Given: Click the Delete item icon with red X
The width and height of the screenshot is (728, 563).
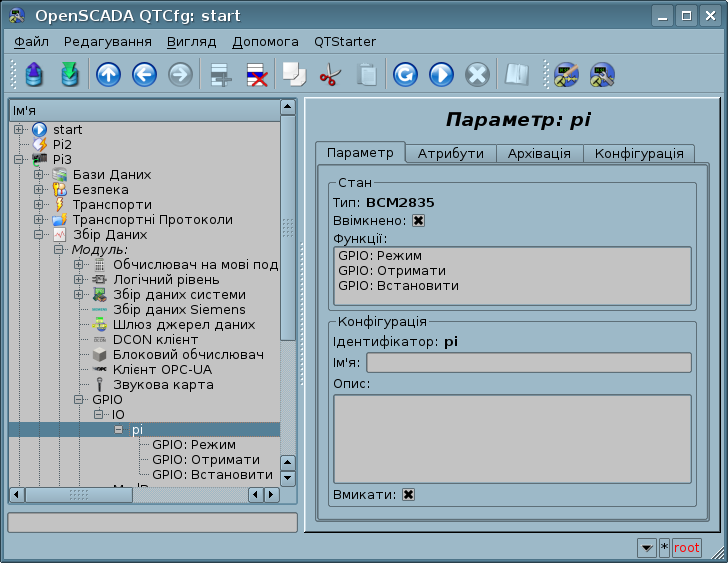Looking at the screenshot, I should tap(256, 75).
